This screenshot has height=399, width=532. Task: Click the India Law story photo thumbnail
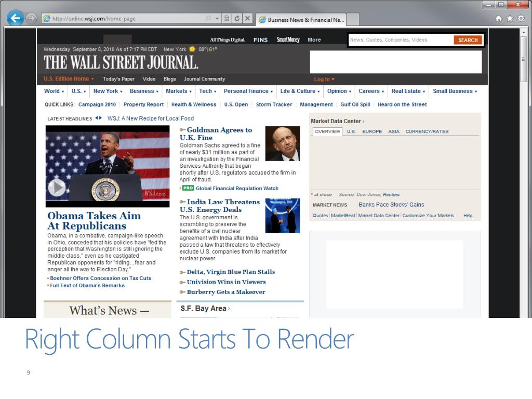click(x=282, y=216)
